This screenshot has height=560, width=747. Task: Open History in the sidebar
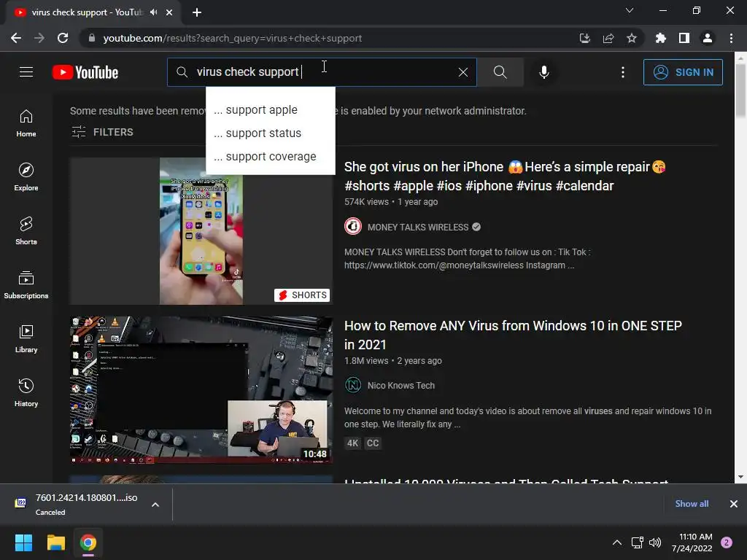coord(26,393)
